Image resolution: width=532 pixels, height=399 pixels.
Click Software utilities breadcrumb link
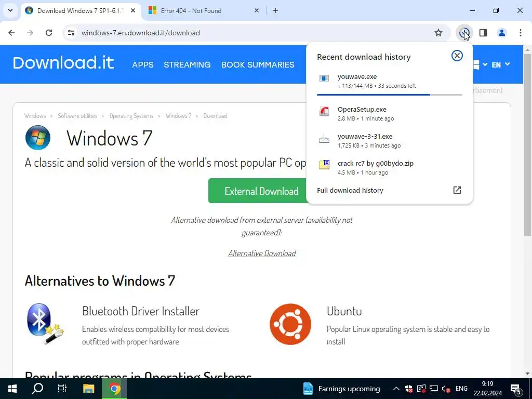coord(77,116)
